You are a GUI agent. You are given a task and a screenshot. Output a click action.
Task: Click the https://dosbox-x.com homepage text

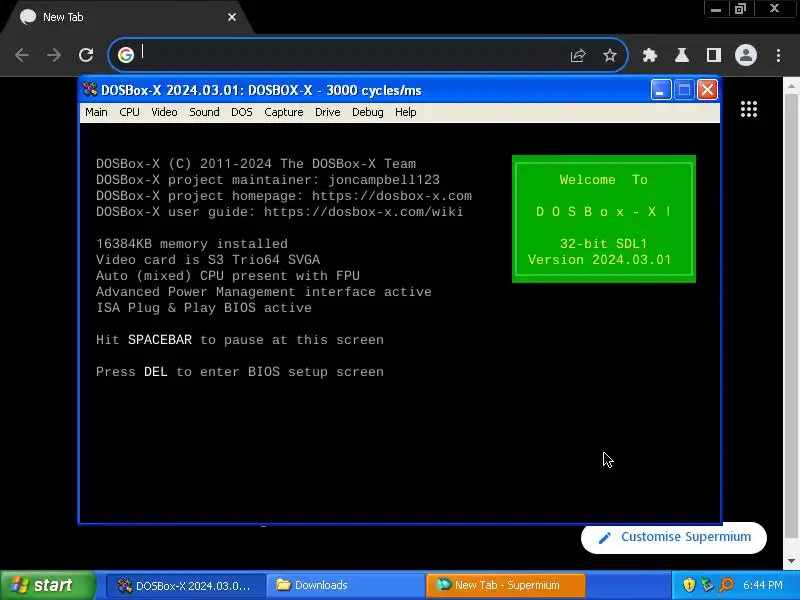tap(391, 196)
